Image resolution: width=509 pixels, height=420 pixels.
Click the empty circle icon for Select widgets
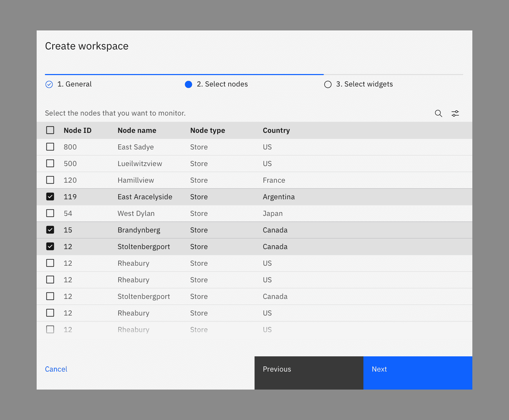click(328, 84)
